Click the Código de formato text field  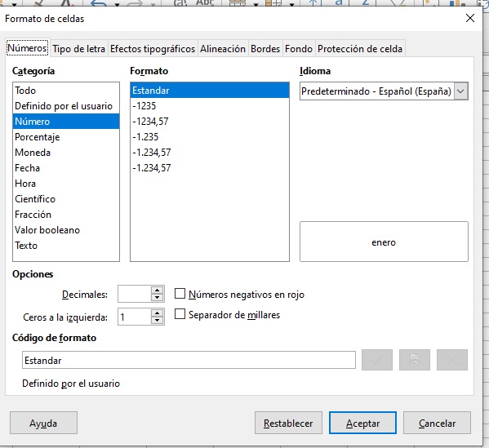click(189, 361)
